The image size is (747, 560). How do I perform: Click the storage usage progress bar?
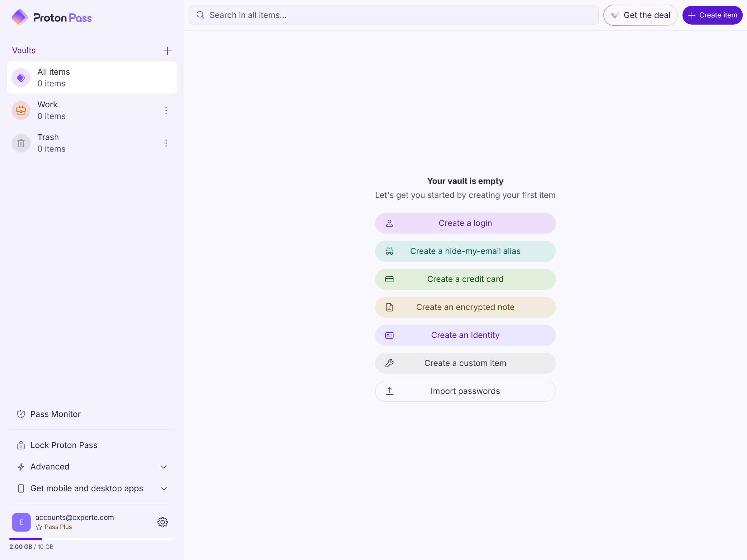click(92, 539)
